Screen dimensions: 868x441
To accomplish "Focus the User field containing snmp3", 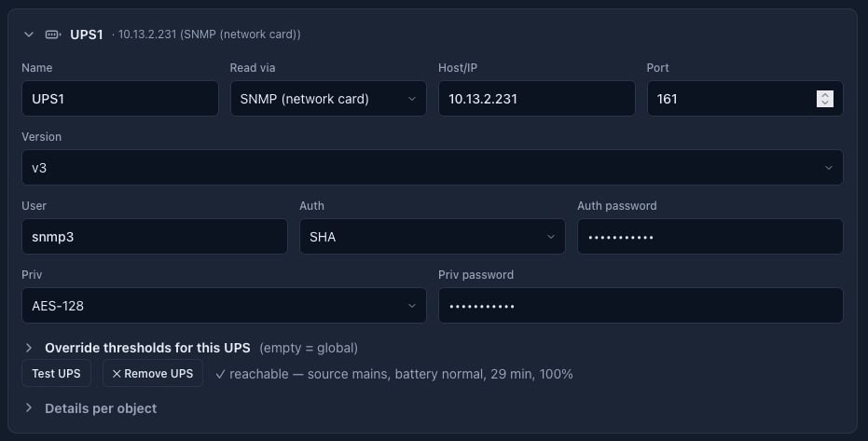I will (155, 237).
